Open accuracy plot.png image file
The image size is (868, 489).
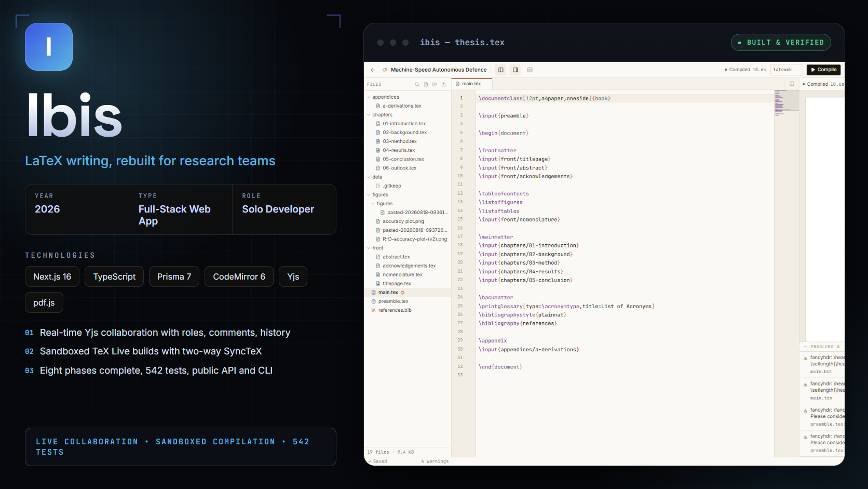(408, 221)
